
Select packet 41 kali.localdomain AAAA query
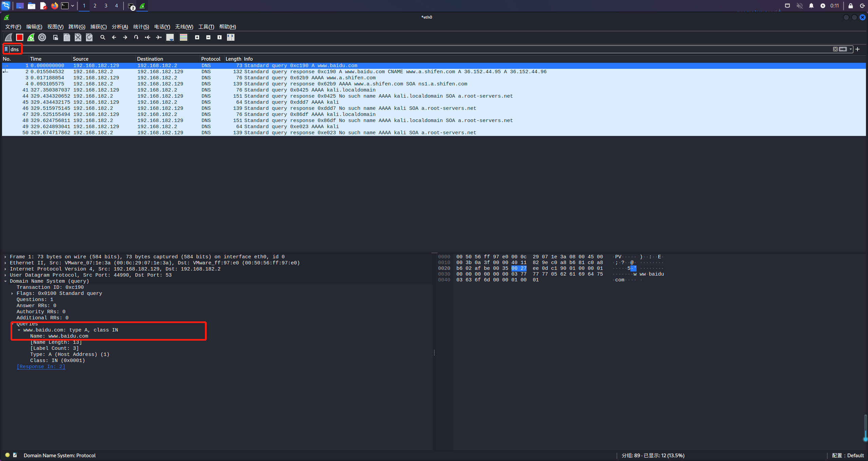[x=434, y=90]
